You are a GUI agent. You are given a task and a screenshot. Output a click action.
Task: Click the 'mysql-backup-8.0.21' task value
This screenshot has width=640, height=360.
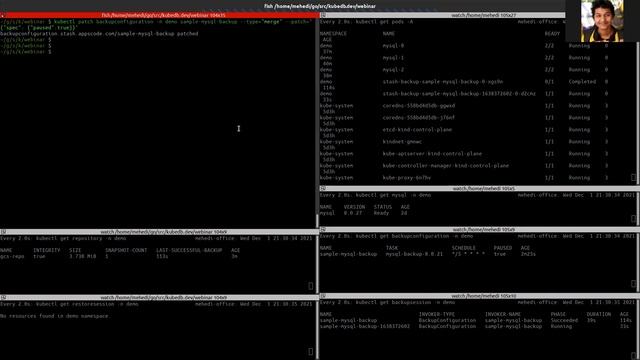pos(414,254)
